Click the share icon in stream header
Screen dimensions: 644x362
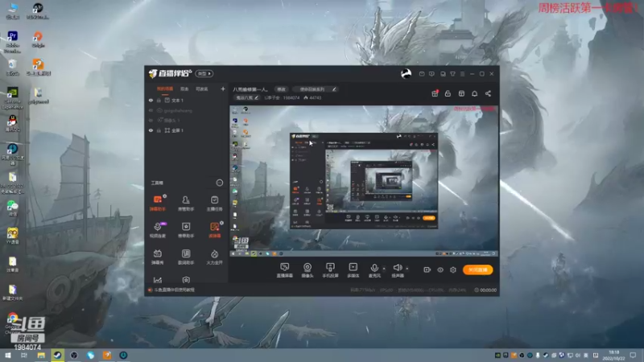tap(488, 93)
